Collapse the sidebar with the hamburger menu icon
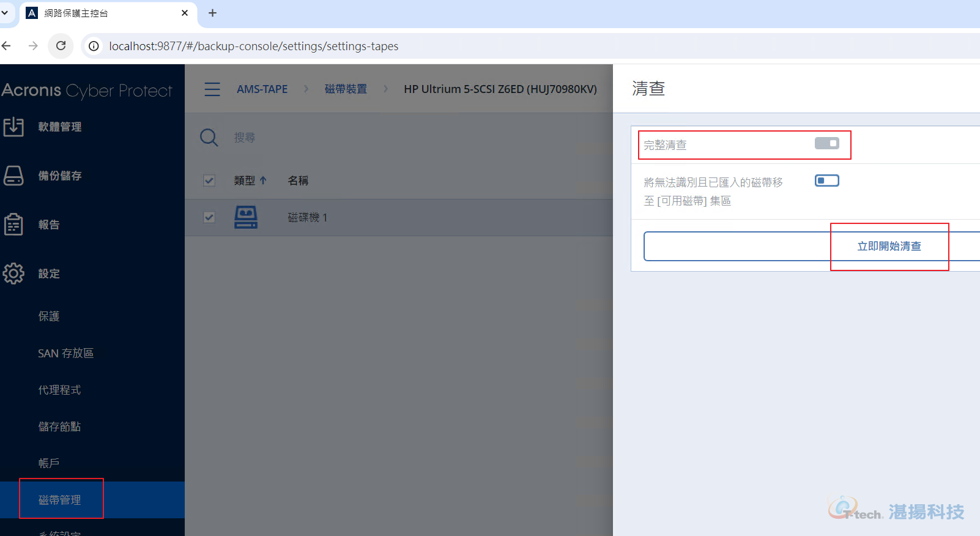This screenshot has width=980, height=536. click(x=212, y=89)
